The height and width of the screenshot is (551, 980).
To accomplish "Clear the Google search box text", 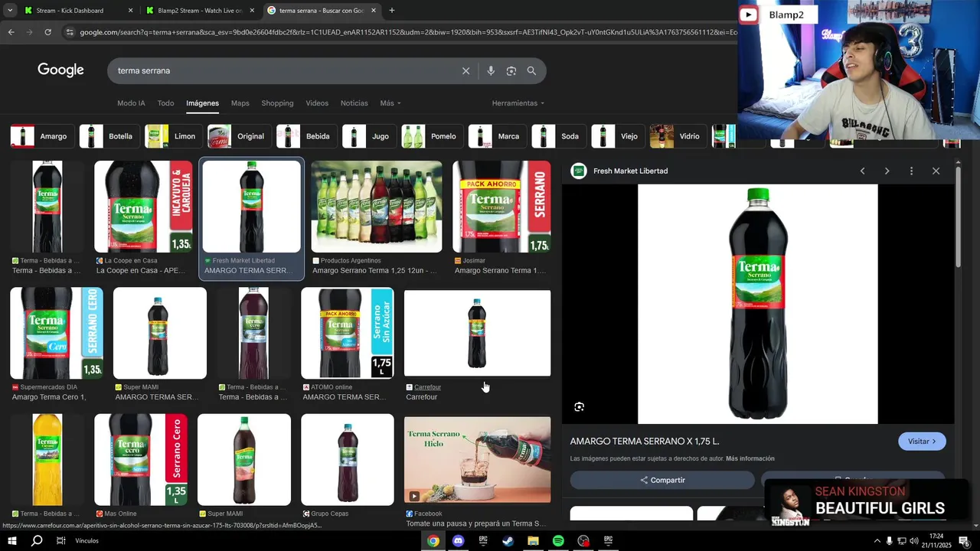I will pyautogui.click(x=465, y=70).
